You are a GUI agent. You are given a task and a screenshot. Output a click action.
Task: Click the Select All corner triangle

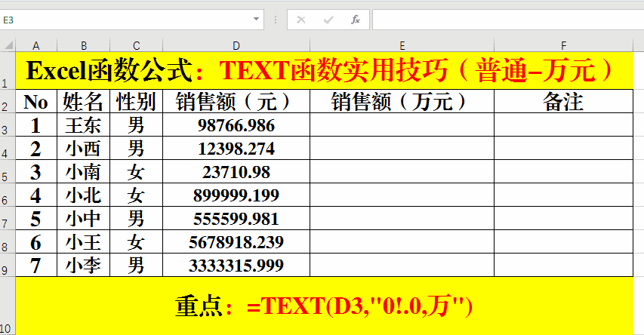(x=8, y=45)
